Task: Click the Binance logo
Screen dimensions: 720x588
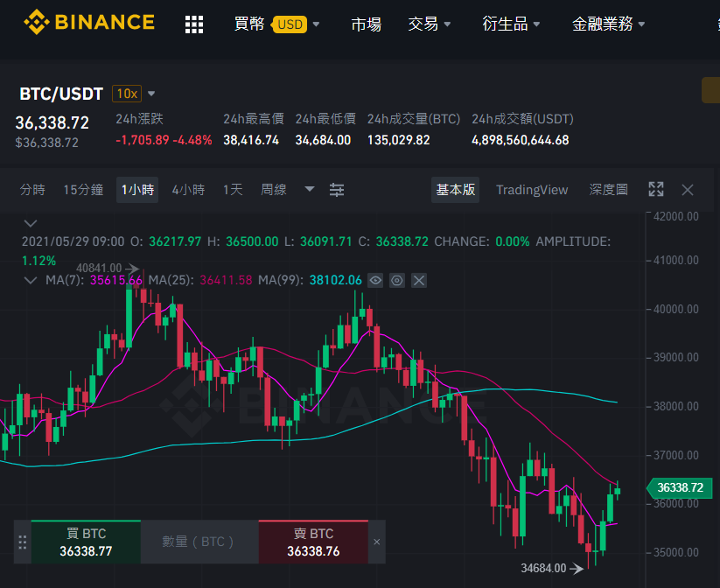Action: [x=89, y=22]
